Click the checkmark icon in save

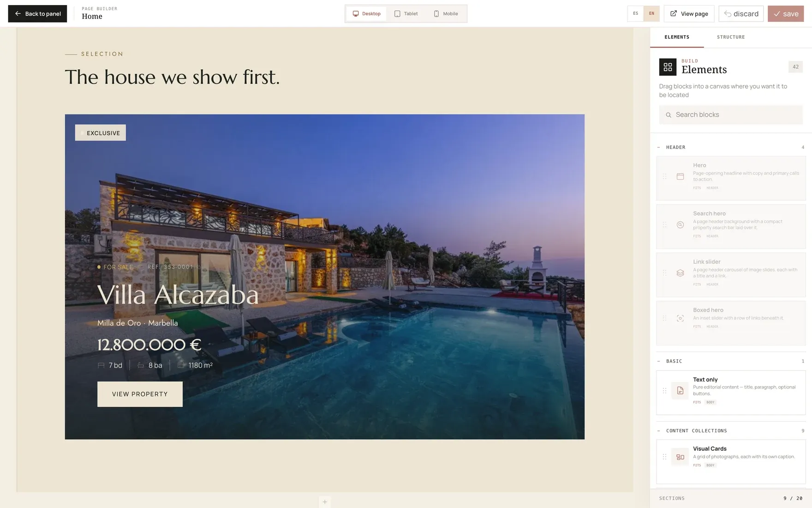coord(777,14)
